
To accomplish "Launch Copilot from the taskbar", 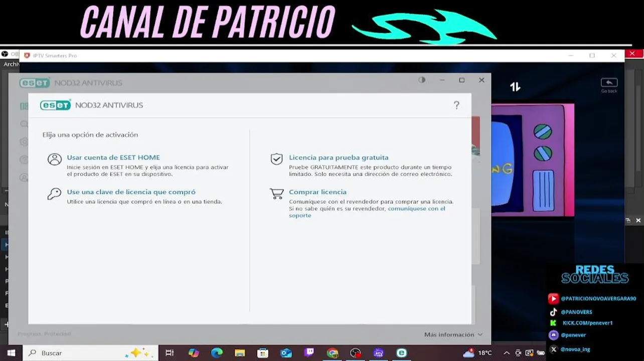I will [194, 353].
